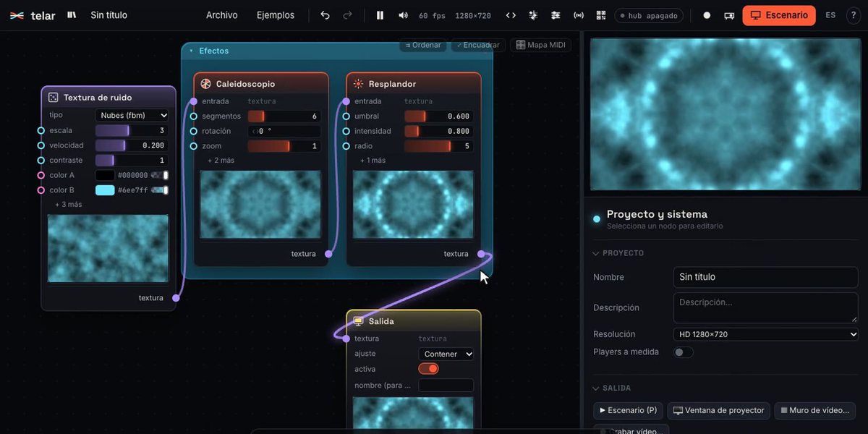The image size is (868, 434).
Task: Click the radio slider in Resplandor
Action: pyautogui.click(x=438, y=146)
